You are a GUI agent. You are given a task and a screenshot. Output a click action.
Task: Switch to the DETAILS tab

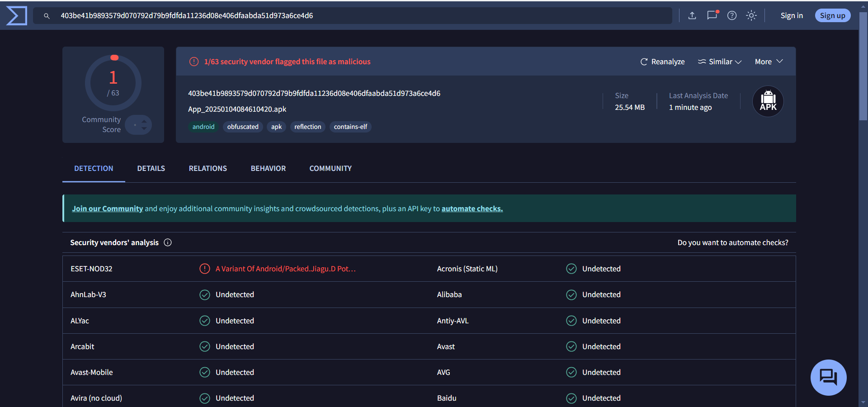point(151,169)
